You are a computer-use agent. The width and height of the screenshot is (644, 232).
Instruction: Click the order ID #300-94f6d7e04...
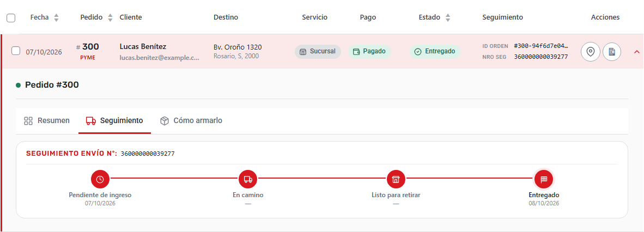point(541,46)
